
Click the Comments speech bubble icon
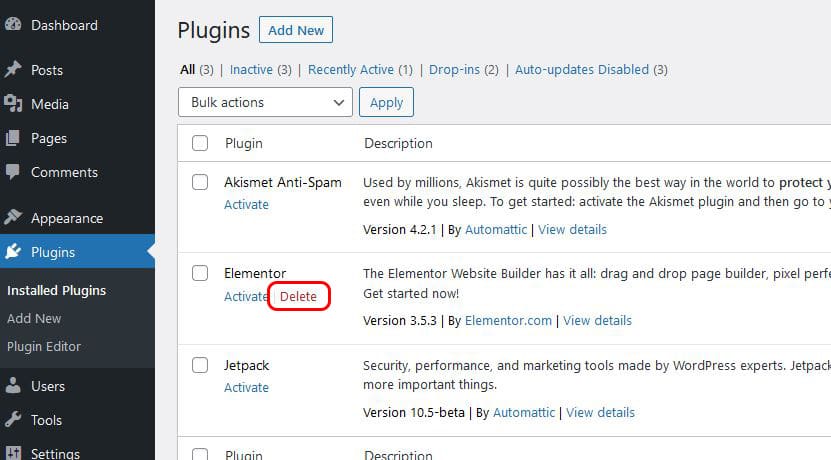14,172
